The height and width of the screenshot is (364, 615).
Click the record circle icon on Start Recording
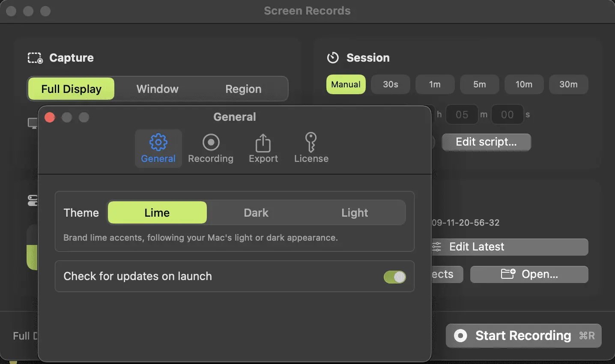point(460,336)
